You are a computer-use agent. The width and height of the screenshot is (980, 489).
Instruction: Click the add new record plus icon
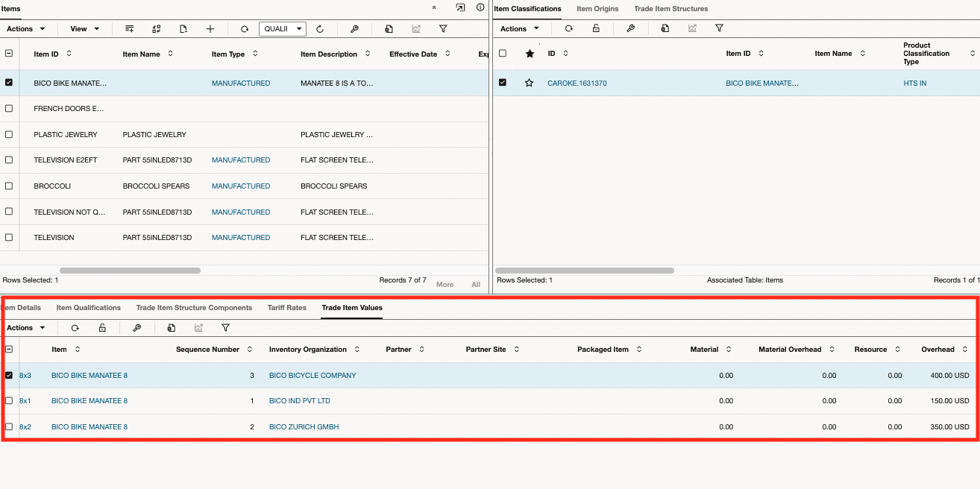pyautogui.click(x=210, y=28)
